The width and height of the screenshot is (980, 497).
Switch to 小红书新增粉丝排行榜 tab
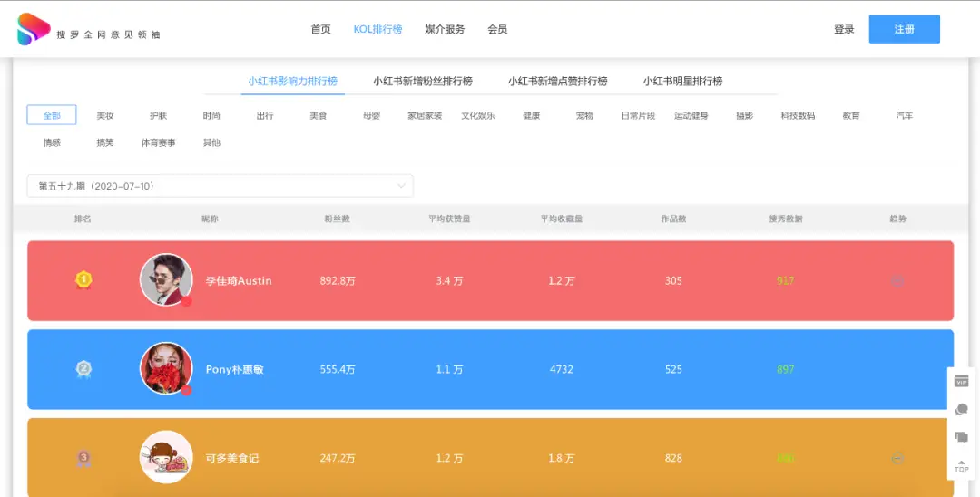point(423,81)
